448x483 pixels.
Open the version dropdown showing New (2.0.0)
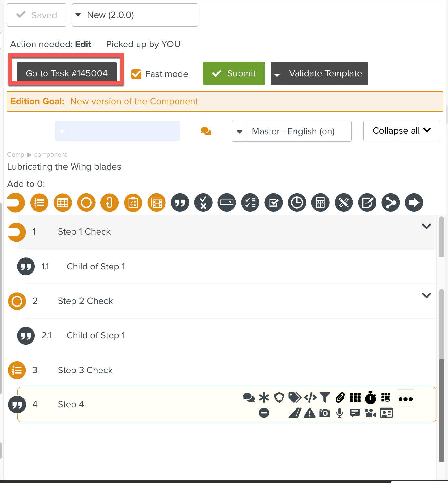pyautogui.click(x=78, y=15)
